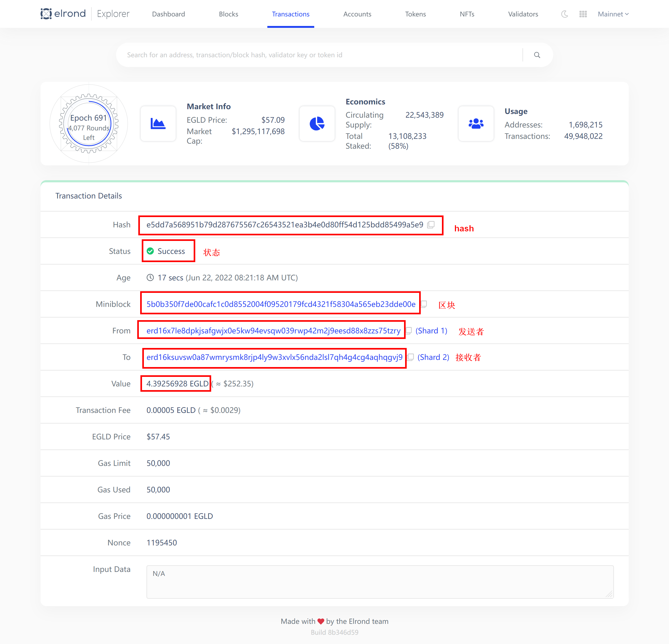The width and height of the screenshot is (669, 644).
Task: Click the search magnifier icon
Action: click(537, 55)
